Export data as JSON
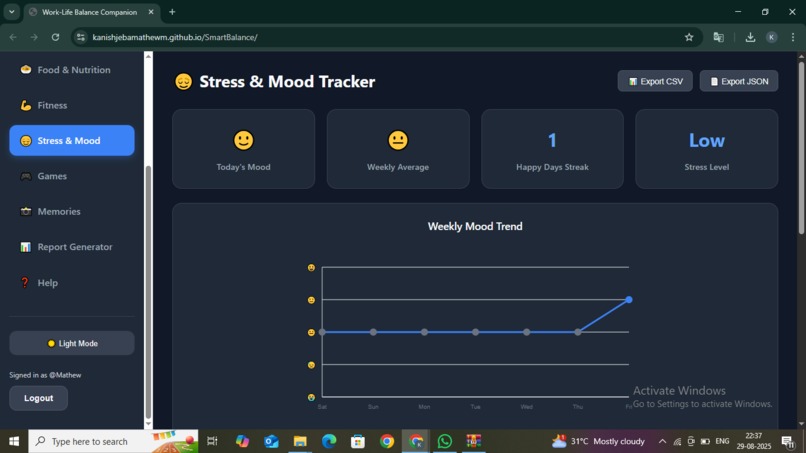Image resolution: width=806 pixels, height=453 pixels. click(x=739, y=81)
